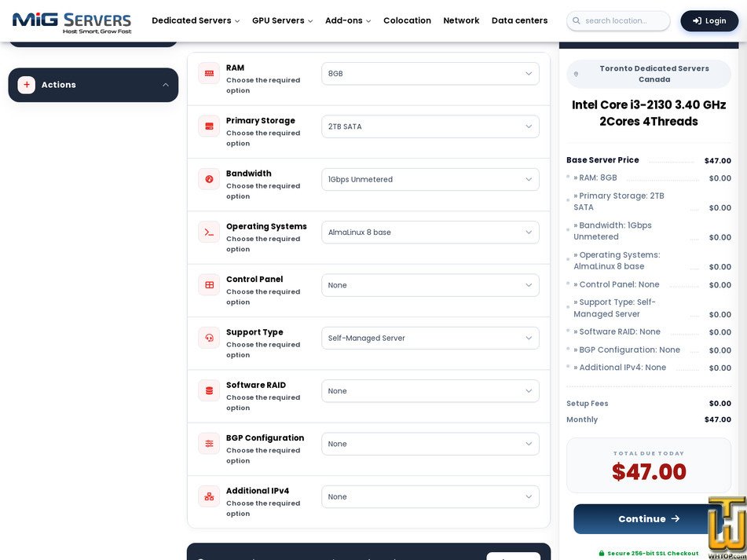747x560 pixels.
Task: Open the BGP Configuration dropdown
Action: click(x=430, y=444)
